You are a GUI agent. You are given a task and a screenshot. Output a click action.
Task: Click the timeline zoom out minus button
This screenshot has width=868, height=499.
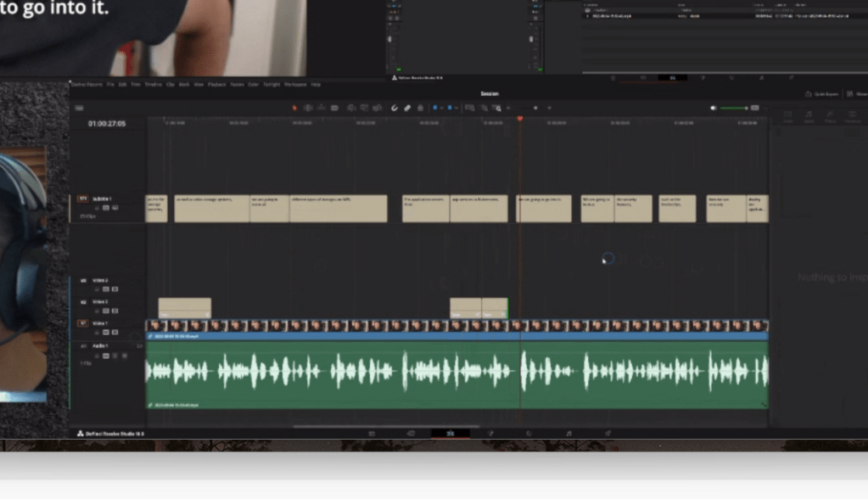coord(508,108)
